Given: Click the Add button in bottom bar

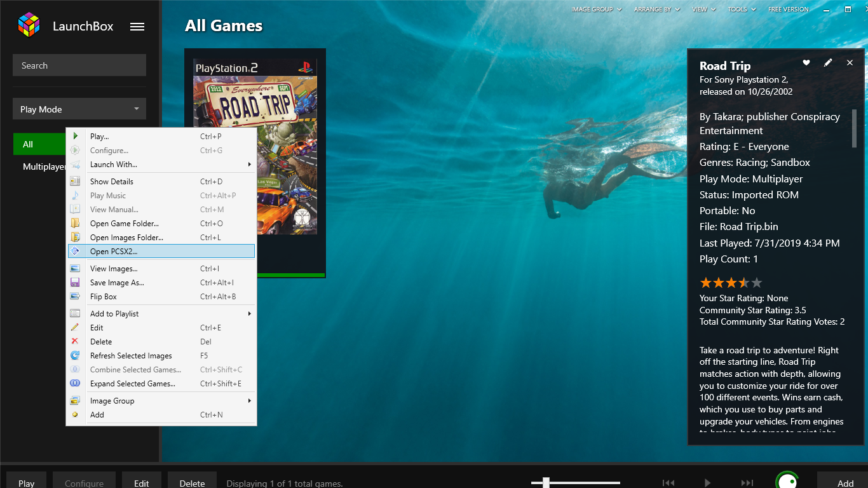Looking at the screenshot, I should click(842, 480).
